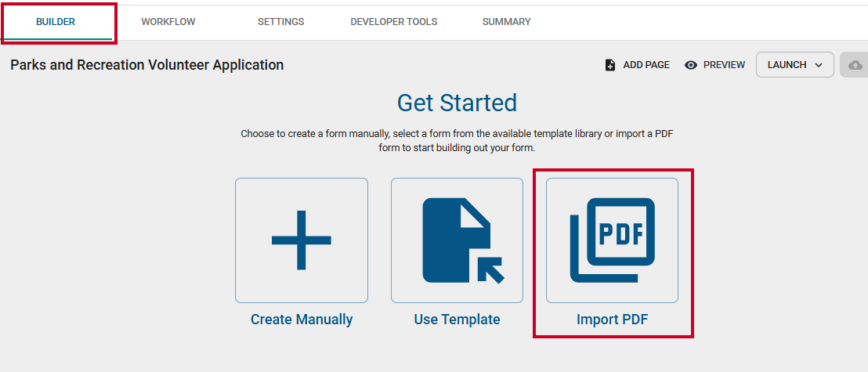Click the large plus icon for Create Manually
The image size is (868, 372).
pyautogui.click(x=301, y=240)
